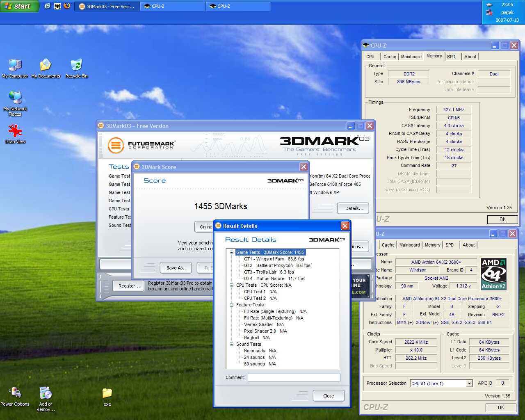525x420 pixels.
Task: Open the Recycle Bin icon
Action: pyautogui.click(x=76, y=68)
